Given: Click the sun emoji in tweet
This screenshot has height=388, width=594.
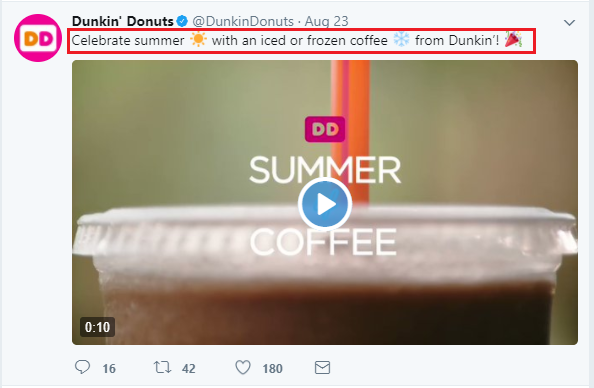Looking at the screenshot, I should (199, 39).
